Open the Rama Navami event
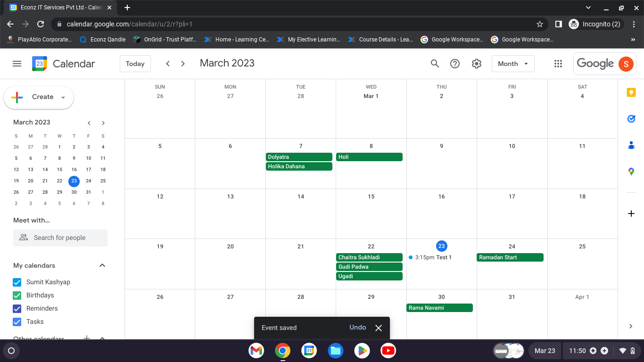Image resolution: width=644 pixels, height=362 pixels. click(x=439, y=308)
